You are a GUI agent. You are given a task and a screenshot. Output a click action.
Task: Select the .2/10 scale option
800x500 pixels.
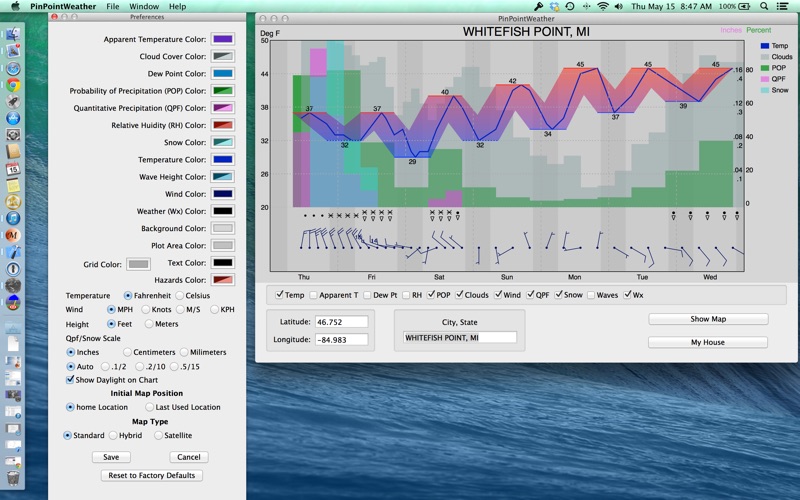click(x=139, y=366)
